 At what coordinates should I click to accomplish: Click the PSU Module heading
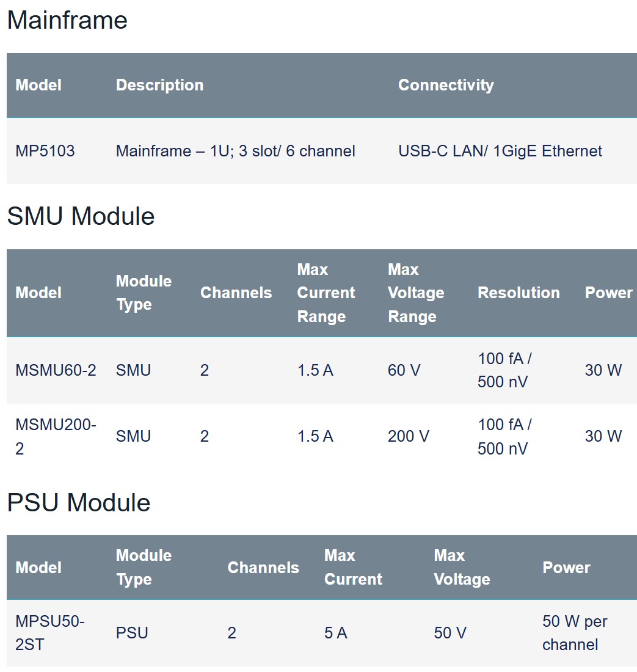(79, 502)
